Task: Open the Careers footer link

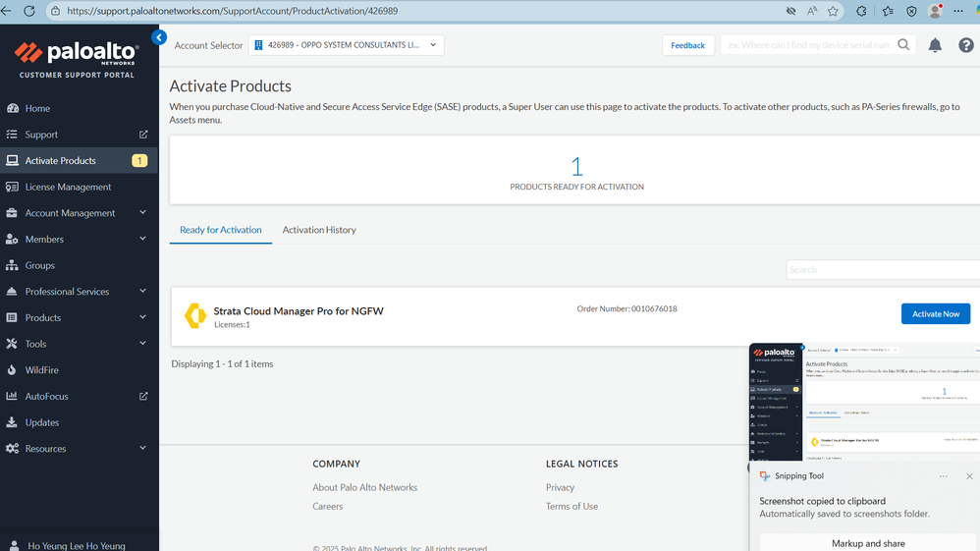Action: (328, 506)
